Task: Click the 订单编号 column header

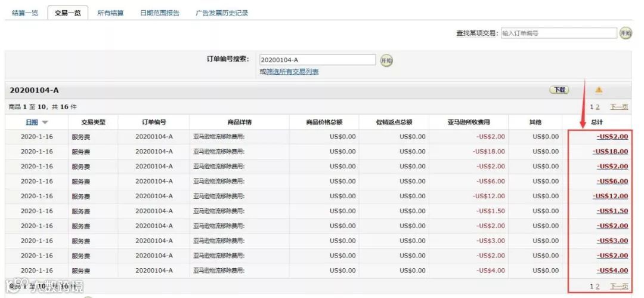Action: (x=154, y=122)
